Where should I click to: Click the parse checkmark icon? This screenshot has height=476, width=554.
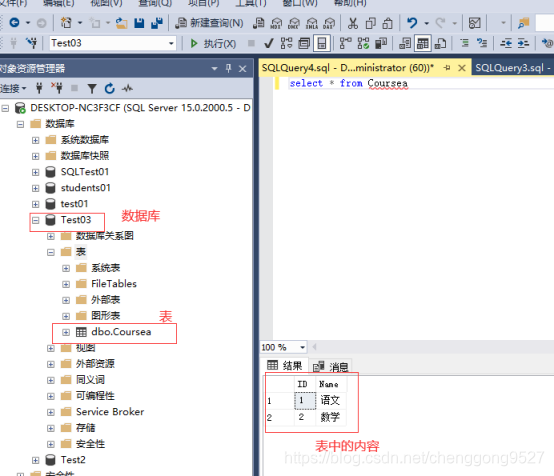click(x=269, y=43)
